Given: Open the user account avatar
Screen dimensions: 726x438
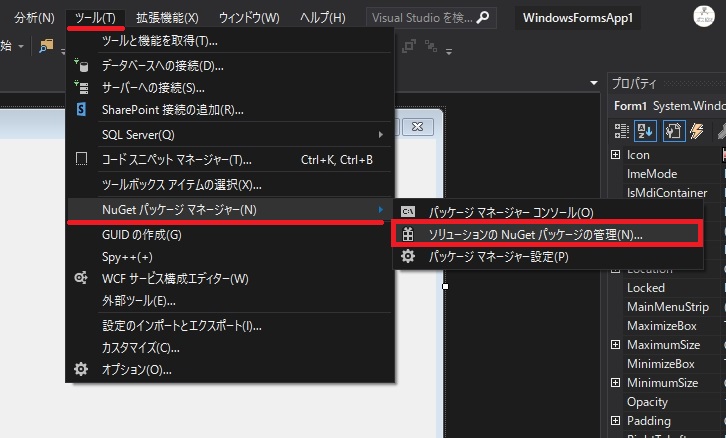Looking at the screenshot, I should (x=704, y=17).
